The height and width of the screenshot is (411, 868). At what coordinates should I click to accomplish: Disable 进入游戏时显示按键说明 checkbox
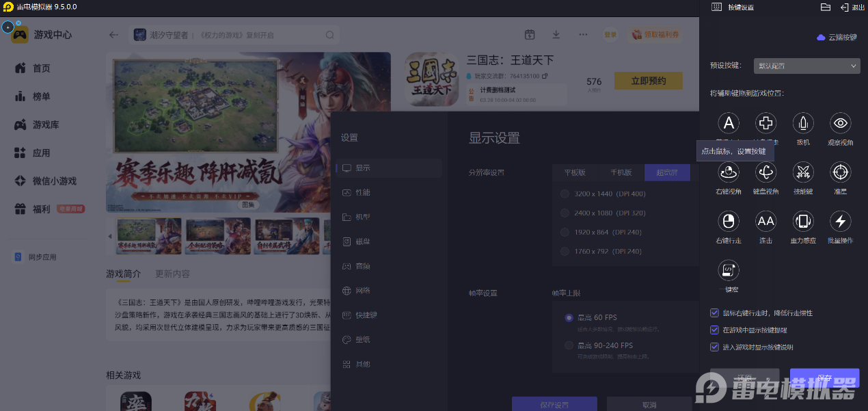pos(715,347)
